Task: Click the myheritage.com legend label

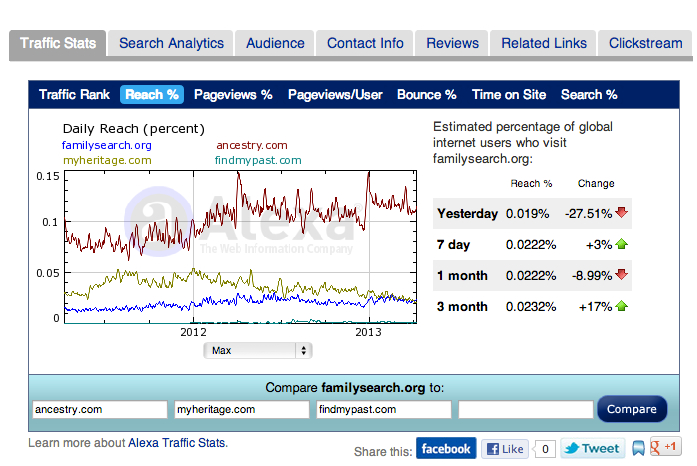Action: pos(107,161)
